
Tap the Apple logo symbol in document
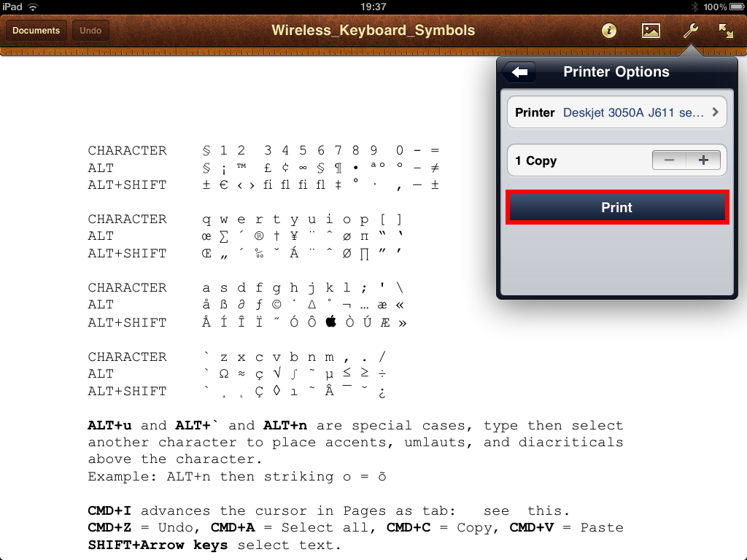[331, 322]
